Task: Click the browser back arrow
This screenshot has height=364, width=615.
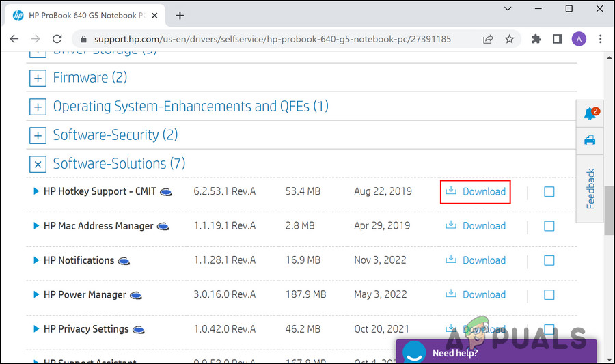Action: coord(14,39)
